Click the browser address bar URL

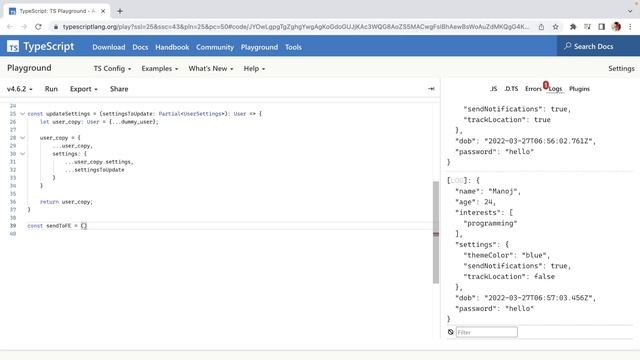click(296, 27)
